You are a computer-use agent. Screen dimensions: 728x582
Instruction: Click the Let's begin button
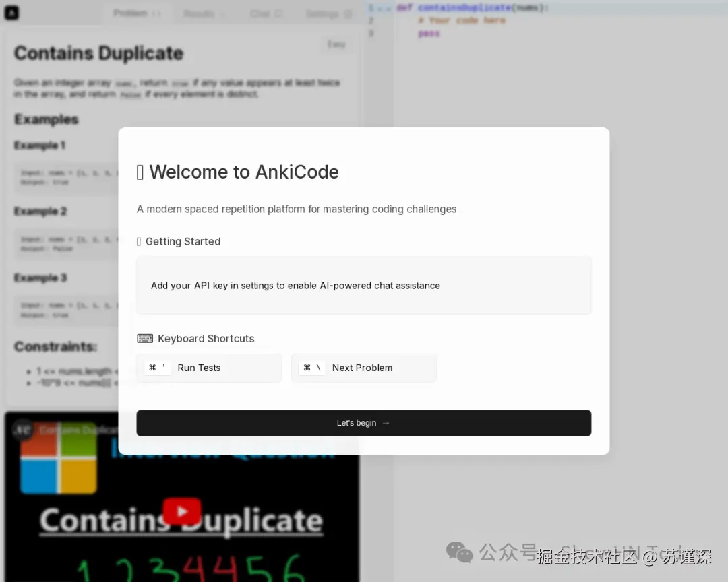click(363, 423)
